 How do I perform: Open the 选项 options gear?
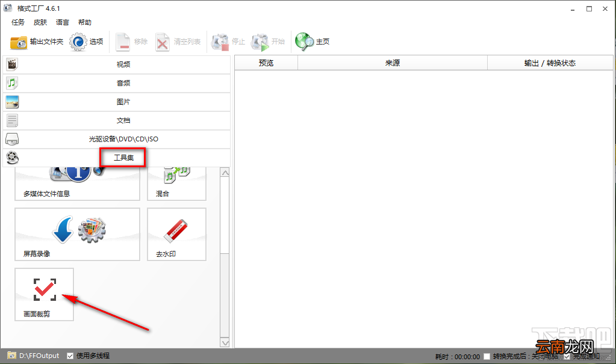(87, 42)
